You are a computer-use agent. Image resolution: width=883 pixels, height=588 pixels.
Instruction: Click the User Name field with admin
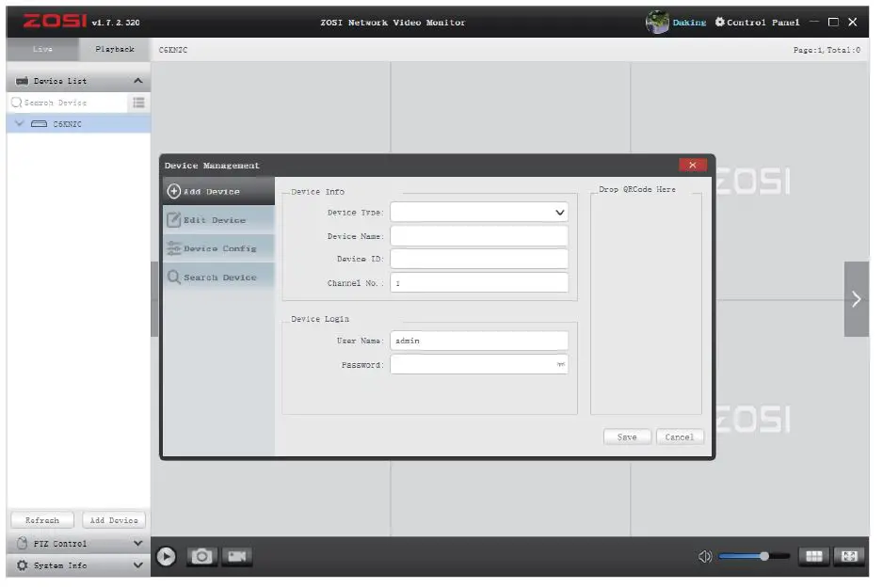point(479,341)
